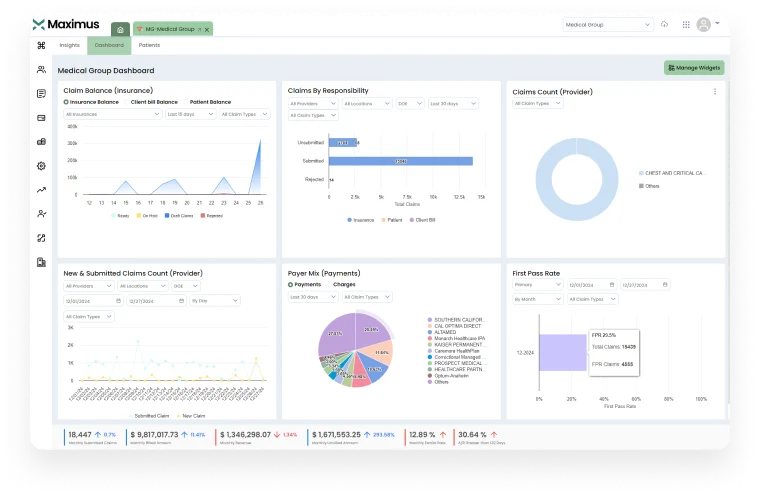The width and height of the screenshot is (760, 497).
Task: Close the MG-Medical Group tab
Action: (x=206, y=30)
